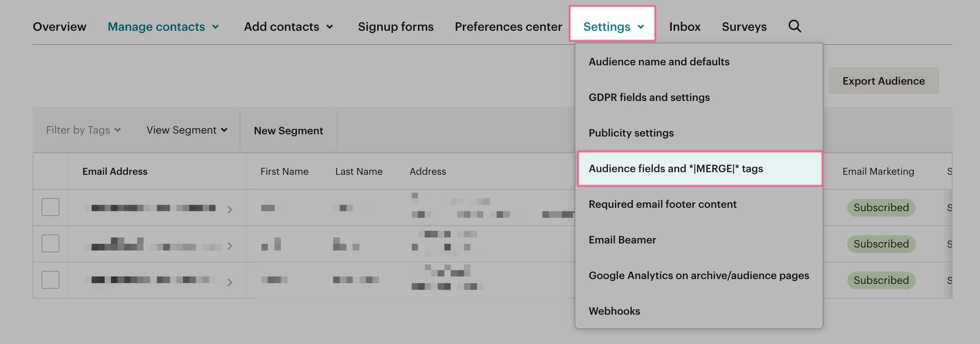Select the second contact checkbox
Viewport: 980px width, 344px height.
point(50,243)
